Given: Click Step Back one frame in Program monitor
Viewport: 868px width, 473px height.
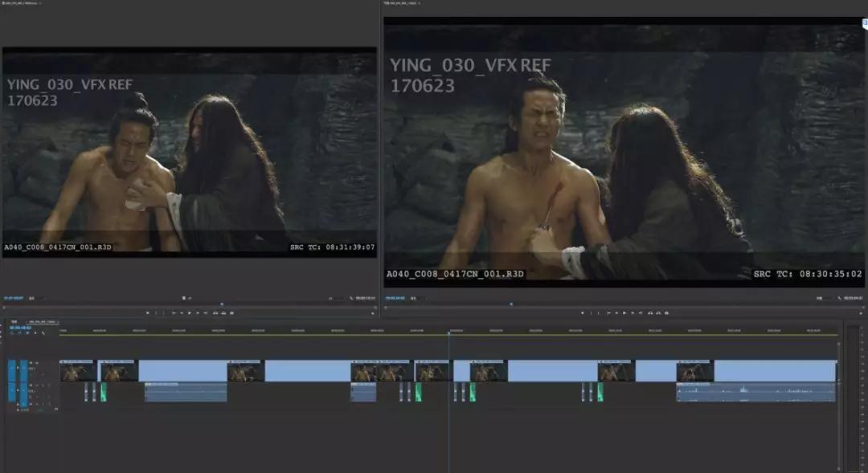Looking at the screenshot, I should click(x=616, y=312).
